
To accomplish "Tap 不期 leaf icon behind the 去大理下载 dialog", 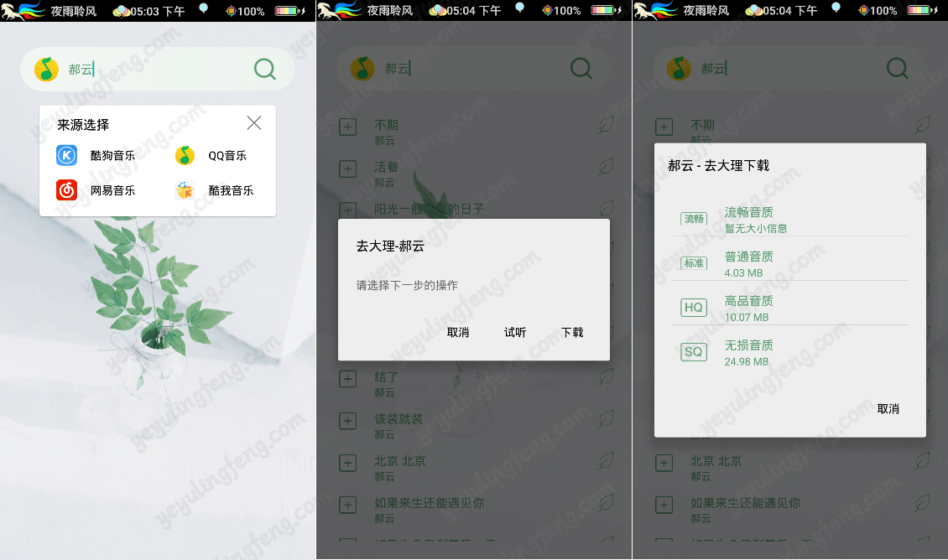I will click(922, 125).
